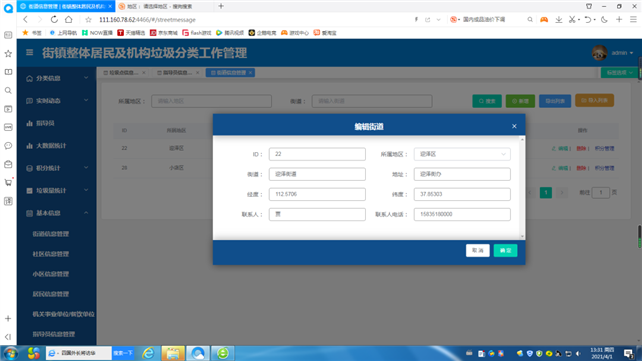Open the screenshot tool dropdown arrow
The width and height of the screenshot is (642, 361).
[x=579, y=20]
